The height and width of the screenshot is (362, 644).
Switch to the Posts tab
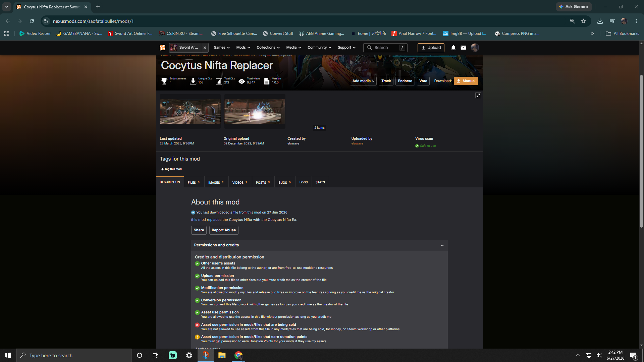pos(263,182)
